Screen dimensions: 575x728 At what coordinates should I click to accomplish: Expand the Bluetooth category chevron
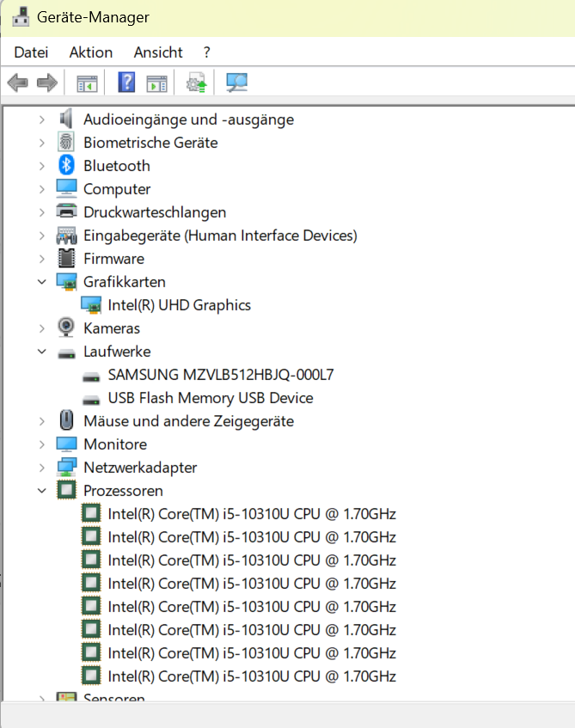[x=42, y=166]
